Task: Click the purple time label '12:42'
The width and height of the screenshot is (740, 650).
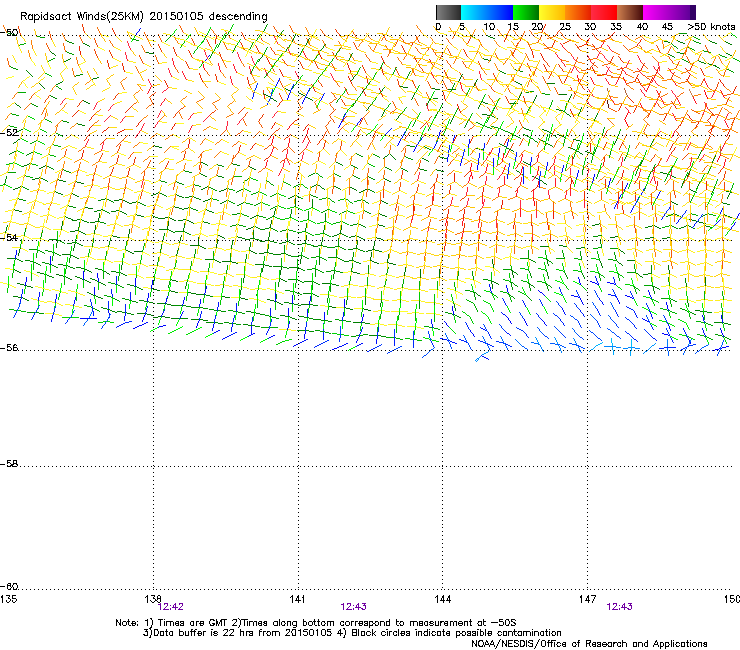Action: pos(171,607)
